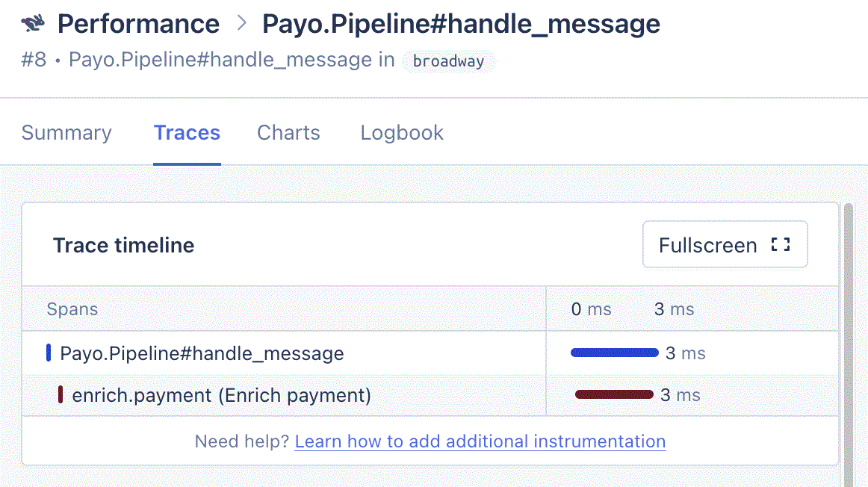
Task: Open the Charts tab
Action: coord(288,133)
